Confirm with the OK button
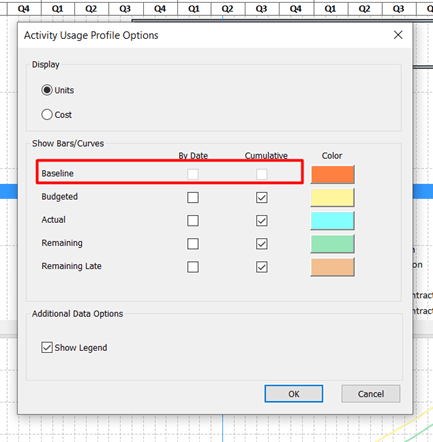The width and height of the screenshot is (433, 442). tap(294, 394)
